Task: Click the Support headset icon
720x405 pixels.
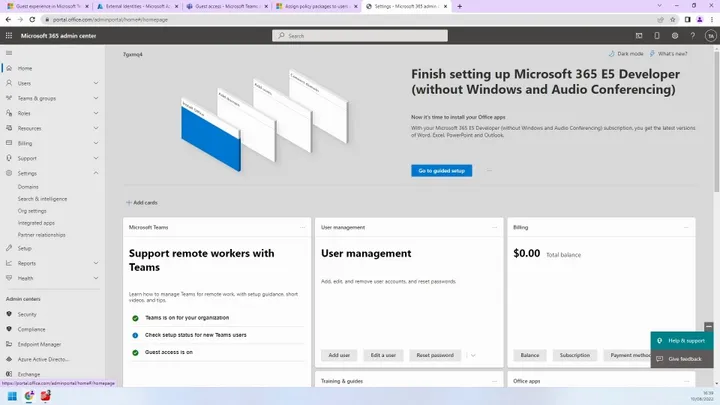Action: [x=9, y=158]
